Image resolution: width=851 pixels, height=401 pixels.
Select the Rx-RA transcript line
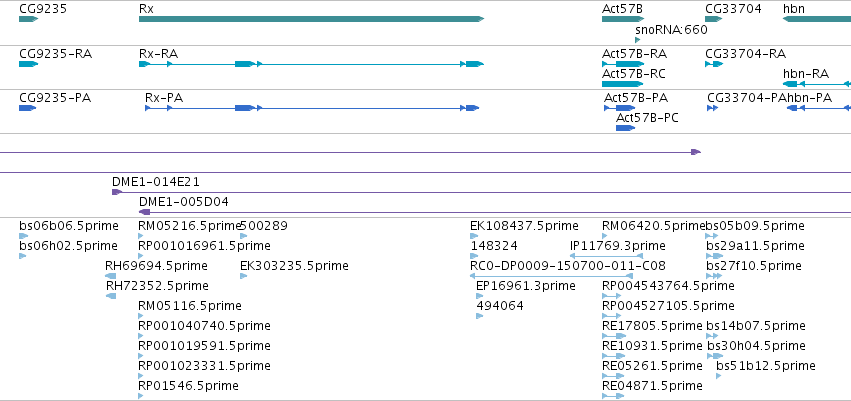311,64
